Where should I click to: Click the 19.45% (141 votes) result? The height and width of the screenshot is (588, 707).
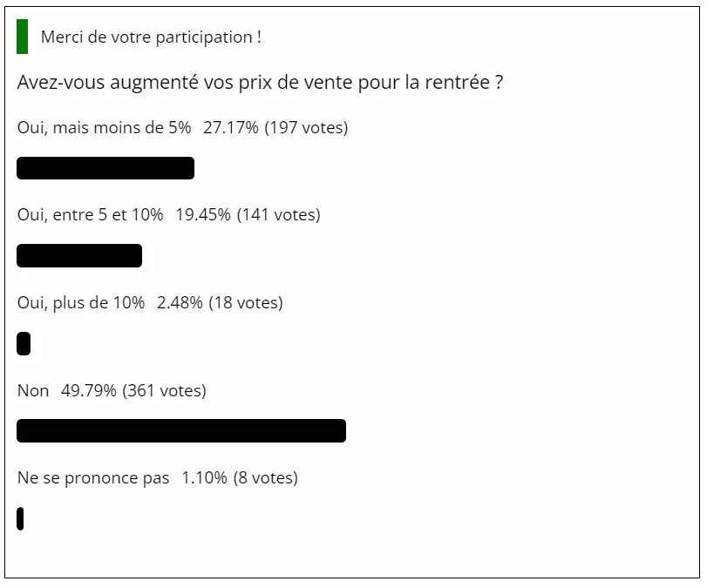248,214
